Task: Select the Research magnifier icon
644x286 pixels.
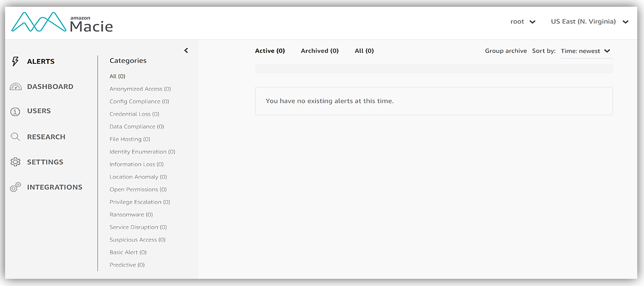Action: (15, 137)
